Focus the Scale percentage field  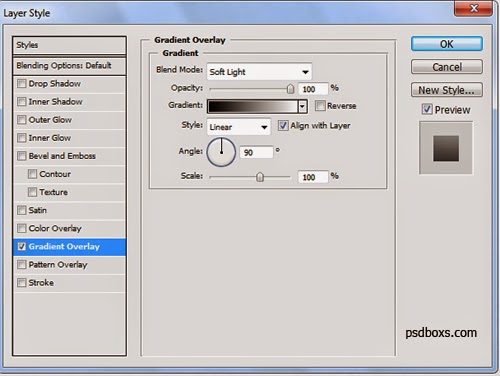[x=313, y=177]
